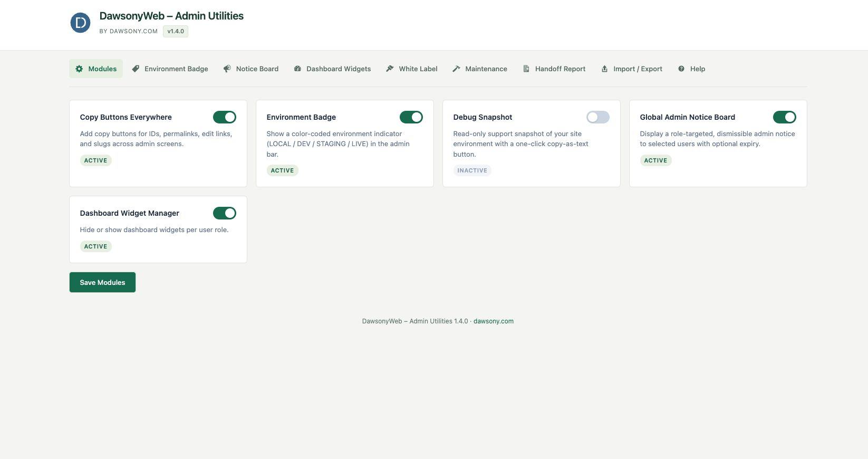Image resolution: width=868 pixels, height=459 pixels.
Task: Click the Copy Buttons Everywhere card title
Action: pyautogui.click(x=126, y=117)
